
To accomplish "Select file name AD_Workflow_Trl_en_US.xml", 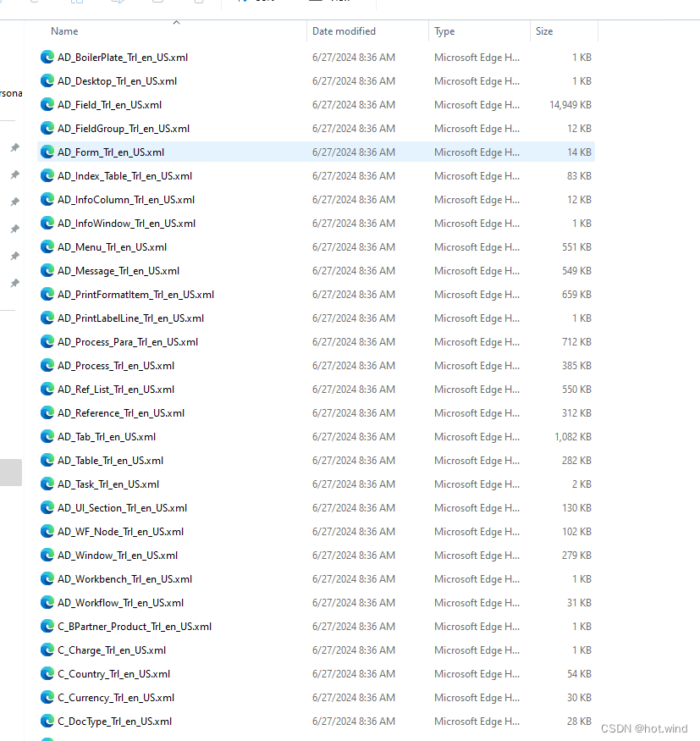I will tap(120, 602).
